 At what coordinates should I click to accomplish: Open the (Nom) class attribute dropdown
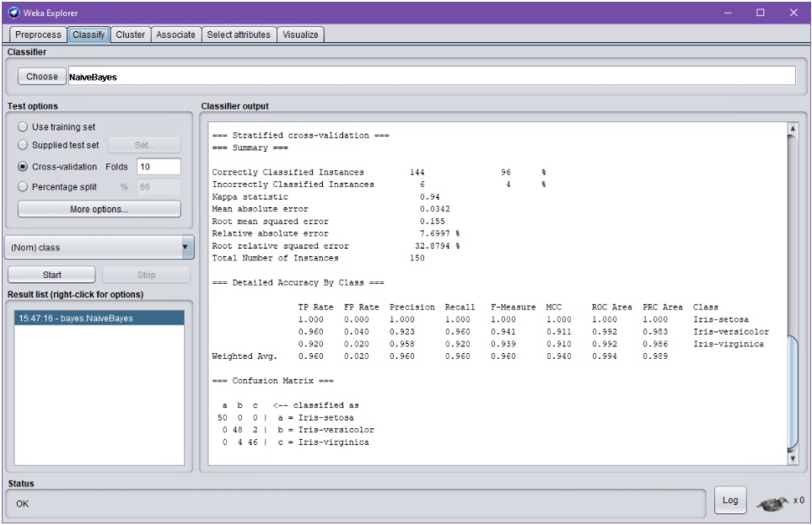click(x=99, y=248)
